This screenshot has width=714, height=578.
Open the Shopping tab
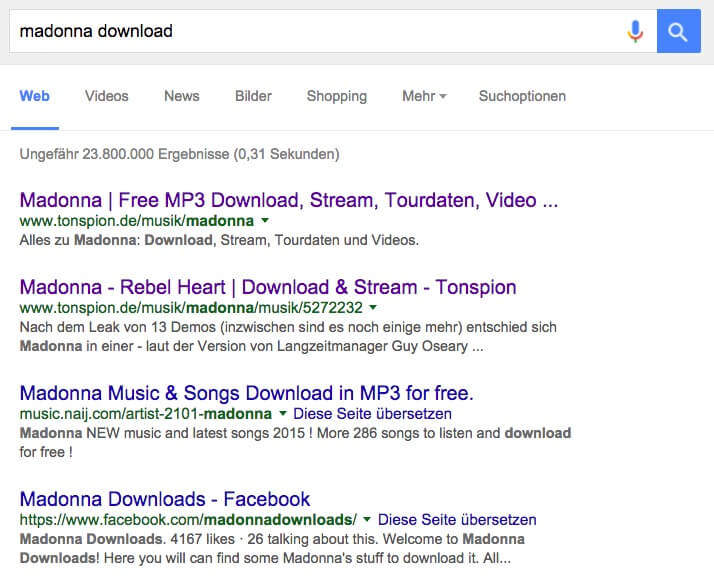tap(337, 97)
